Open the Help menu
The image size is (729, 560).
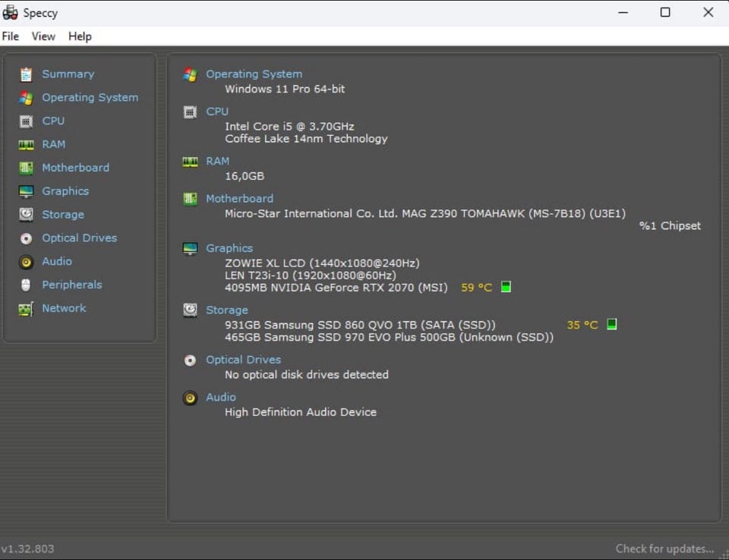point(80,36)
